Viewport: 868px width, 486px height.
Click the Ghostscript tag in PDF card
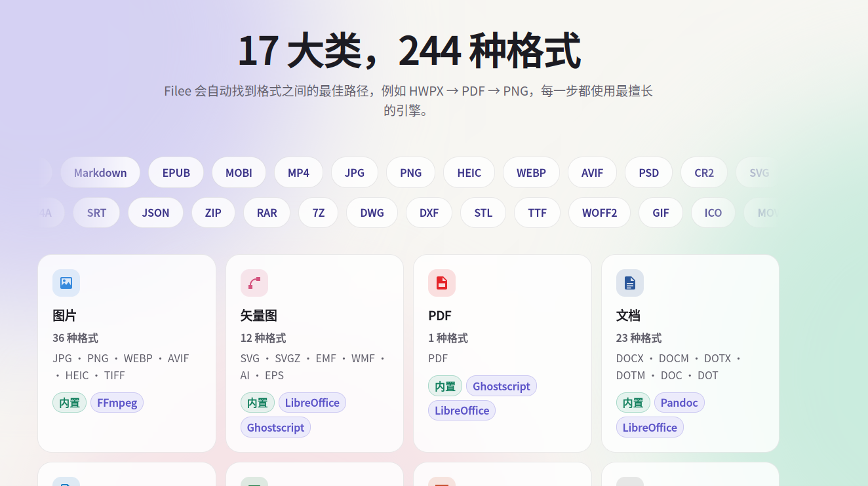click(x=502, y=386)
